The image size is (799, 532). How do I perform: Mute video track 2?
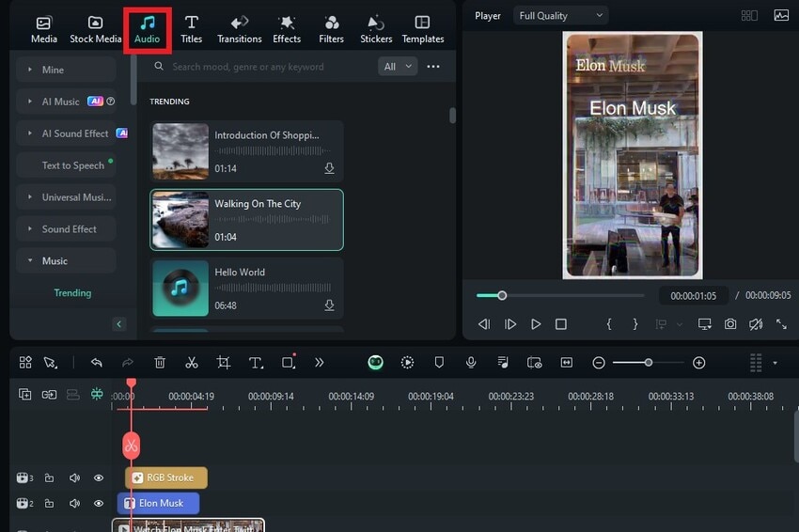point(74,504)
